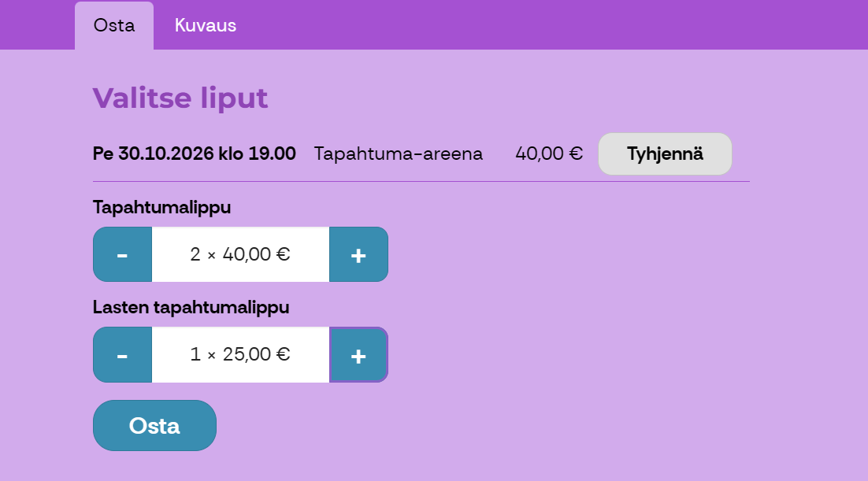Increase the Tapahtumalippu ticket count

pyautogui.click(x=358, y=254)
